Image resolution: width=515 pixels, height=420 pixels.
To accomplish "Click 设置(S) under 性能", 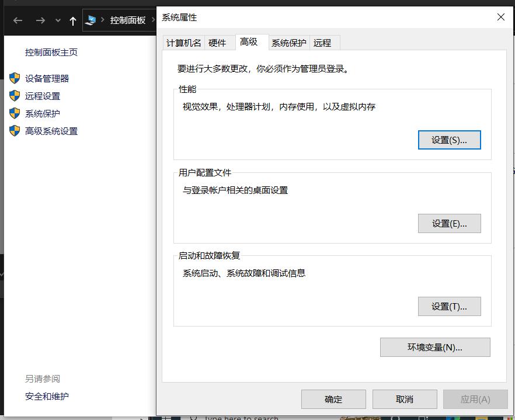I will coord(449,140).
